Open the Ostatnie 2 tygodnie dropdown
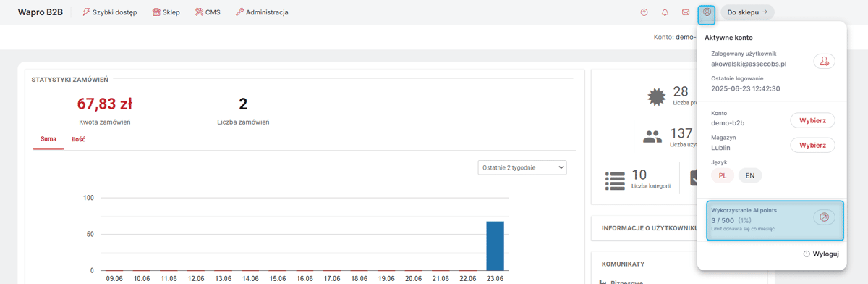This screenshot has width=868, height=284. pos(522,167)
